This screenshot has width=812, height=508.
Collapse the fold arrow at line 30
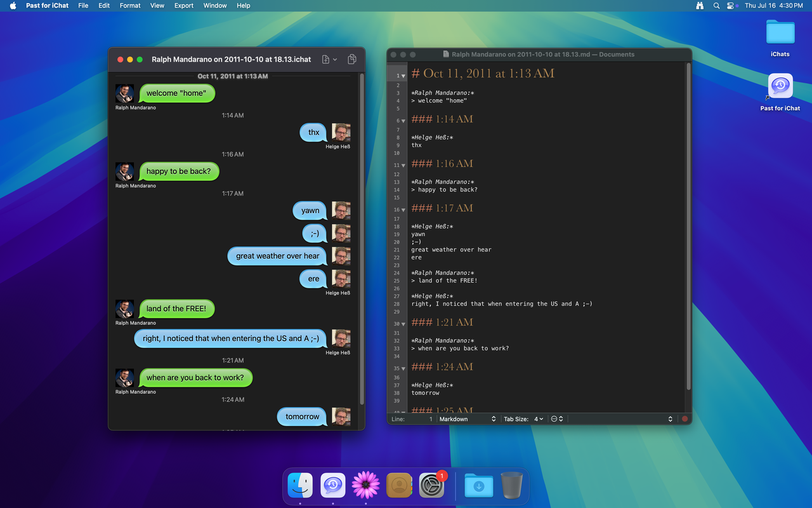point(403,324)
